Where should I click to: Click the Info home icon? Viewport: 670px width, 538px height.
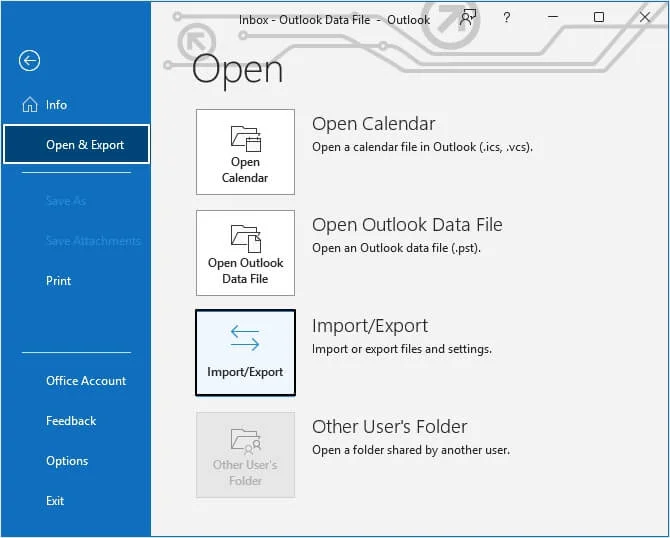[30, 104]
